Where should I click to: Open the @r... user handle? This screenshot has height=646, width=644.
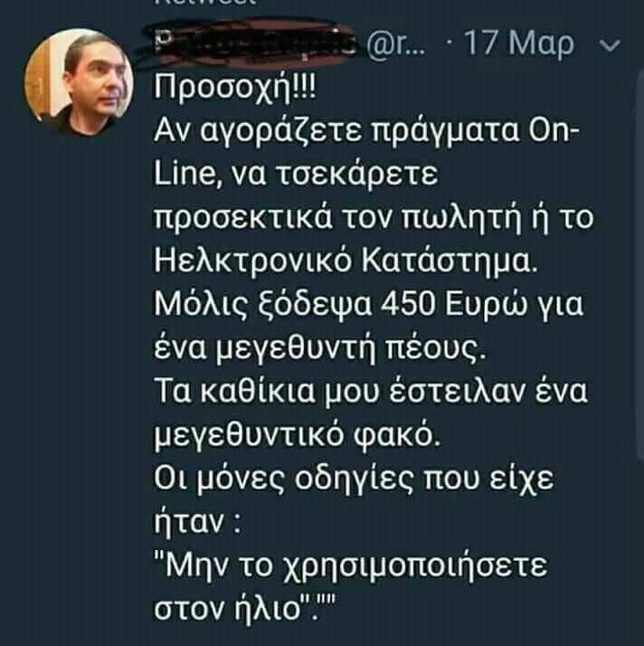[396, 44]
